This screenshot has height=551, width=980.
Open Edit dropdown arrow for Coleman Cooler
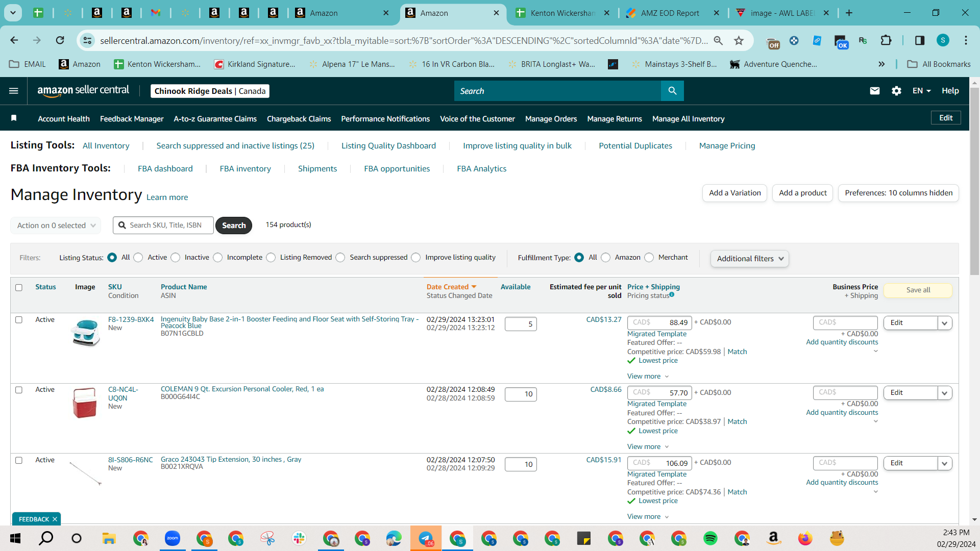[945, 393]
